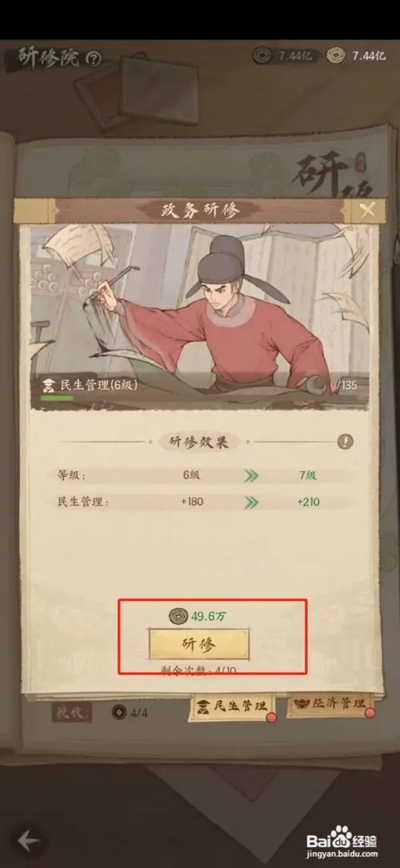Screen dimensions: 400x868
Task: Click the green arrows in 等级 row
Action: pos(251,475)
